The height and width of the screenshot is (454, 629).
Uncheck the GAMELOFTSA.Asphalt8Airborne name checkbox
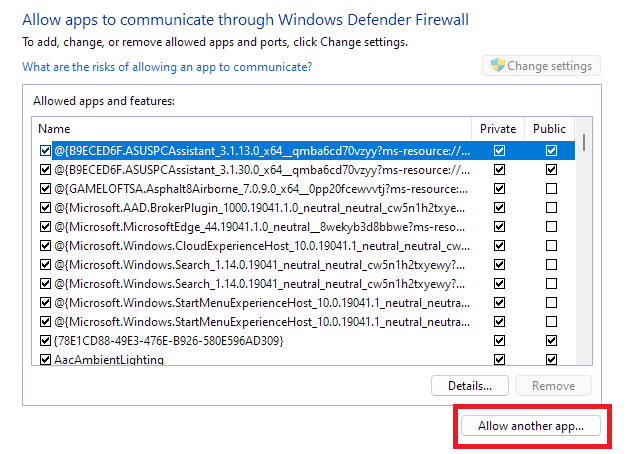45,189
